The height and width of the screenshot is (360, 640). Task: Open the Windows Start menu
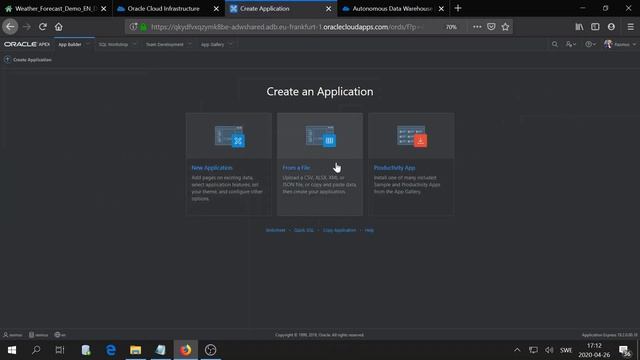click(12, 350)
